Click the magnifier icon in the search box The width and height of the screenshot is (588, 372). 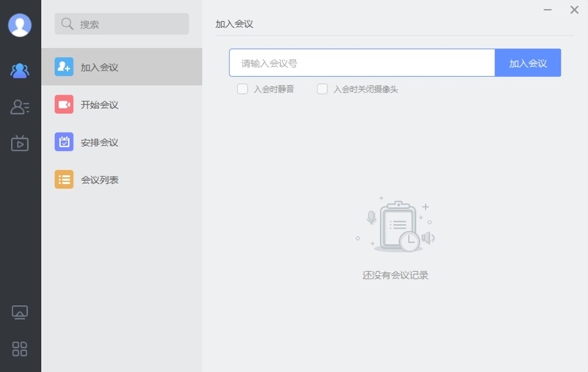point(68,24)
